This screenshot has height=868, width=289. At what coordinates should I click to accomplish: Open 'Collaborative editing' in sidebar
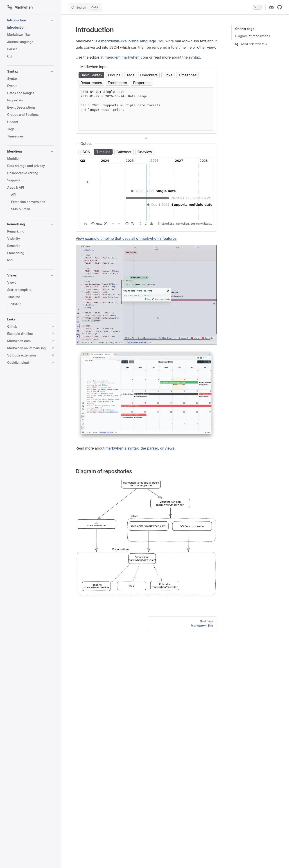click(23, 173)
